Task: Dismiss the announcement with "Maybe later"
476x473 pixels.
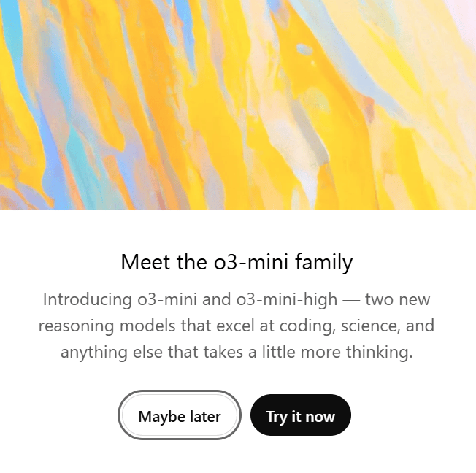Action: [179, 416]
